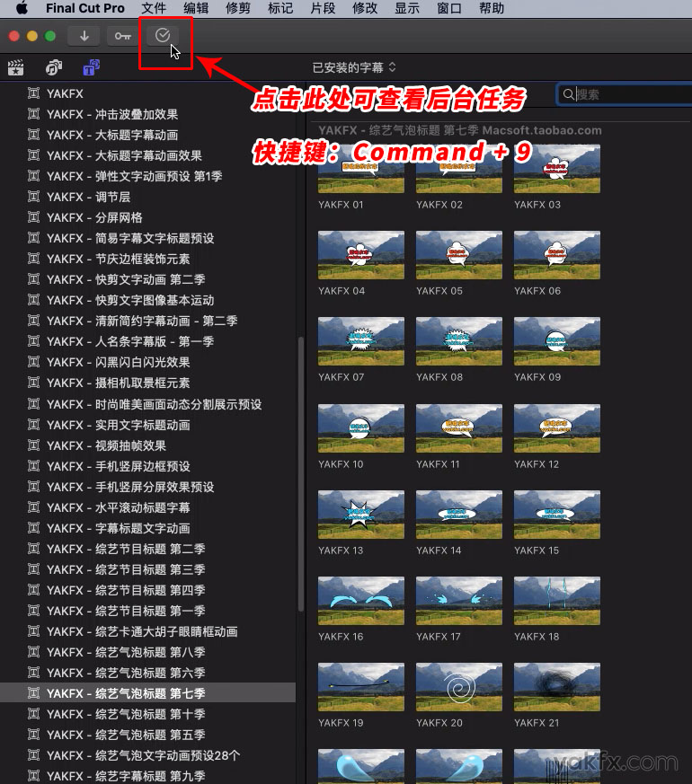Image resolution: width=692 pixels, height=784 pixels.
Task: Click the magnifier icon in search field
Action: [x=568, y=94]
